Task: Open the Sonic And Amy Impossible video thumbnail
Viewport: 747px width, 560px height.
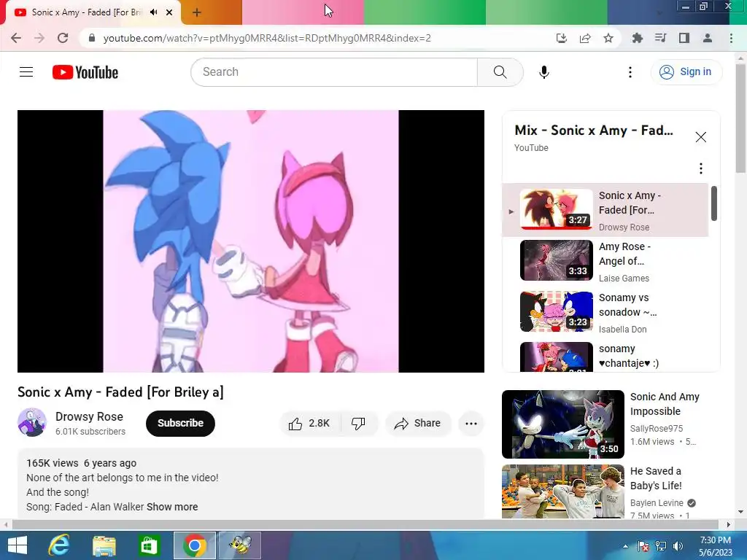Action: click(563, 424)
